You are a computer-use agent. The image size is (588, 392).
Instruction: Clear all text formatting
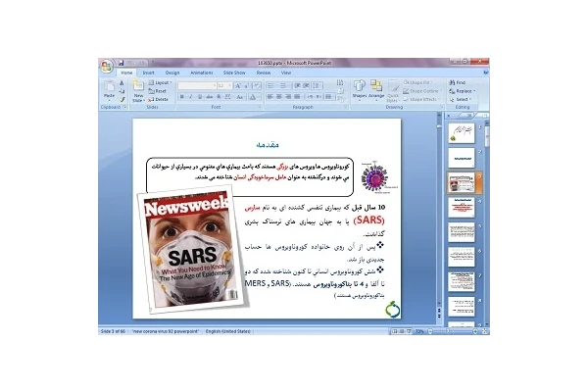pos(257,86)
